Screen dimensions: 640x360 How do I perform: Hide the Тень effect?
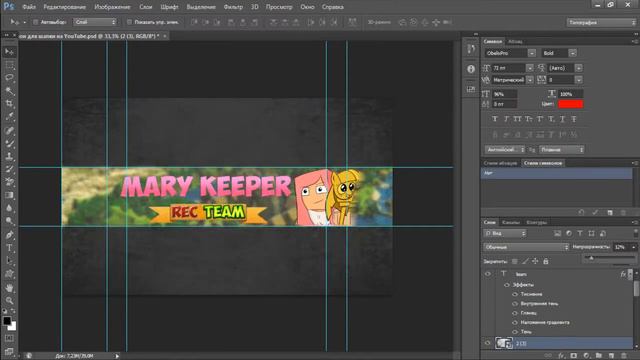pos(515,332)
